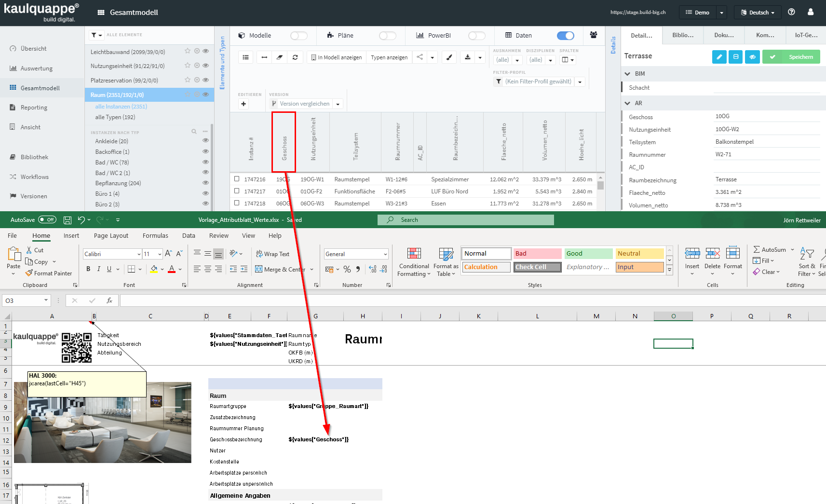Click the Percent Style icon in Excel
This screenshot has height=504, width=826.
[x=347, y=269]
